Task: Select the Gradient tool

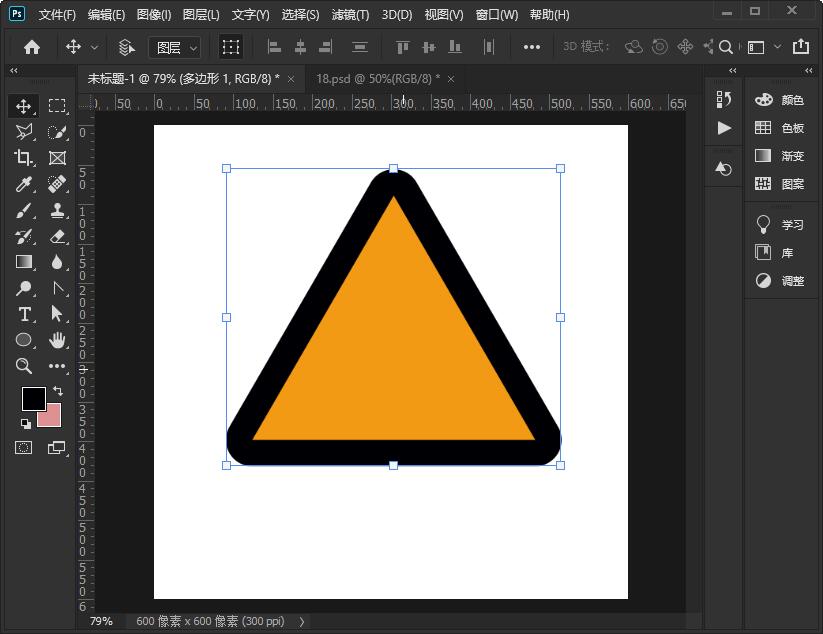Action: click(x=24, y=262)
